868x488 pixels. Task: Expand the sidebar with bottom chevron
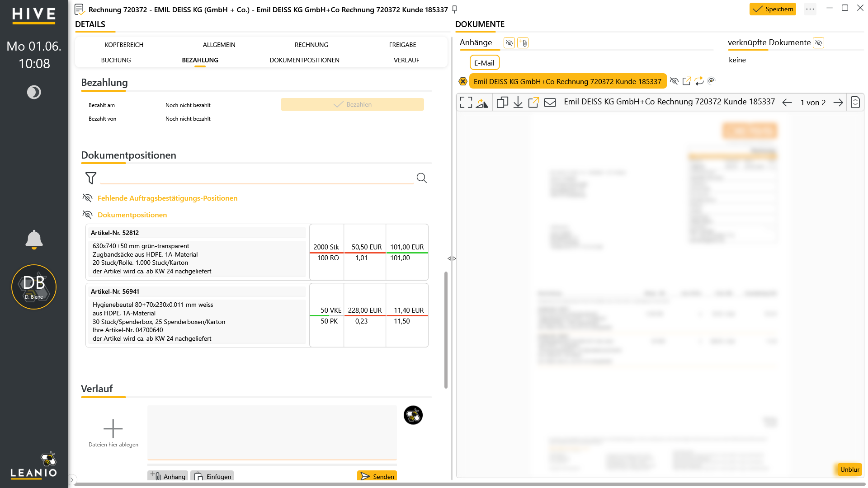[72, 480]
